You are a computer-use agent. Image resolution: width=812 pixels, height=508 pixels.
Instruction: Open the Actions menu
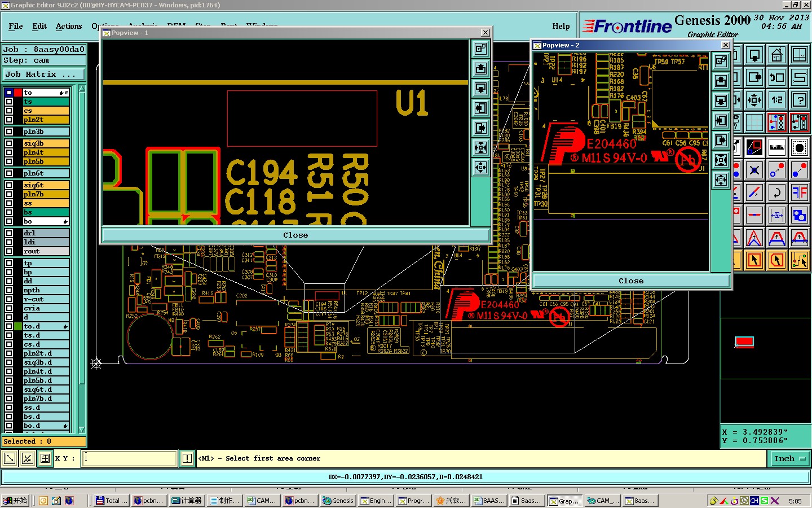pos(69,26)
